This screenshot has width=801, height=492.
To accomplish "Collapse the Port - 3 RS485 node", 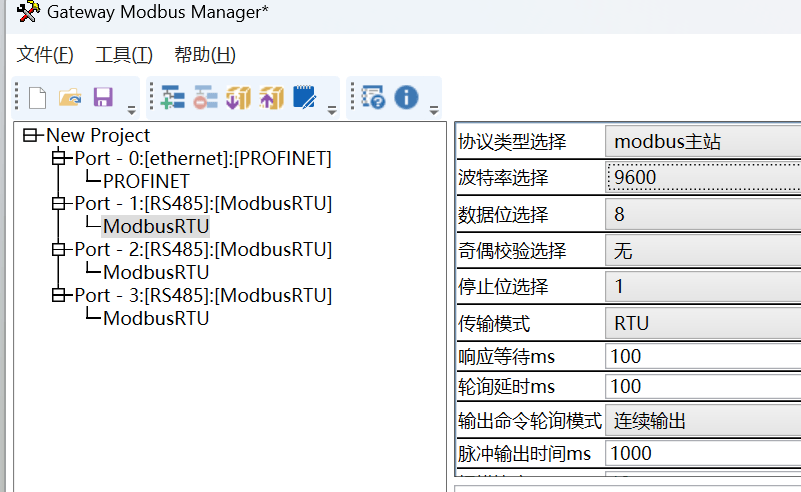I will (59, 295).
